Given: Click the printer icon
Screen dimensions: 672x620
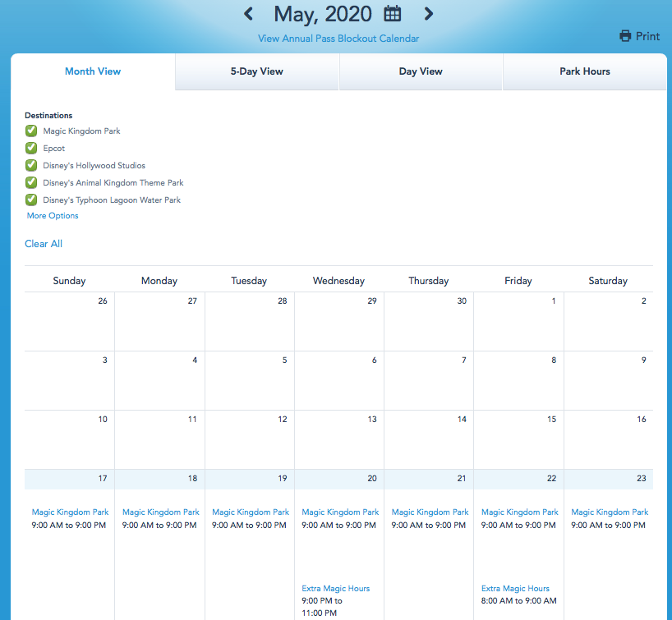Looking at the screenshot, I should (625, 36).
